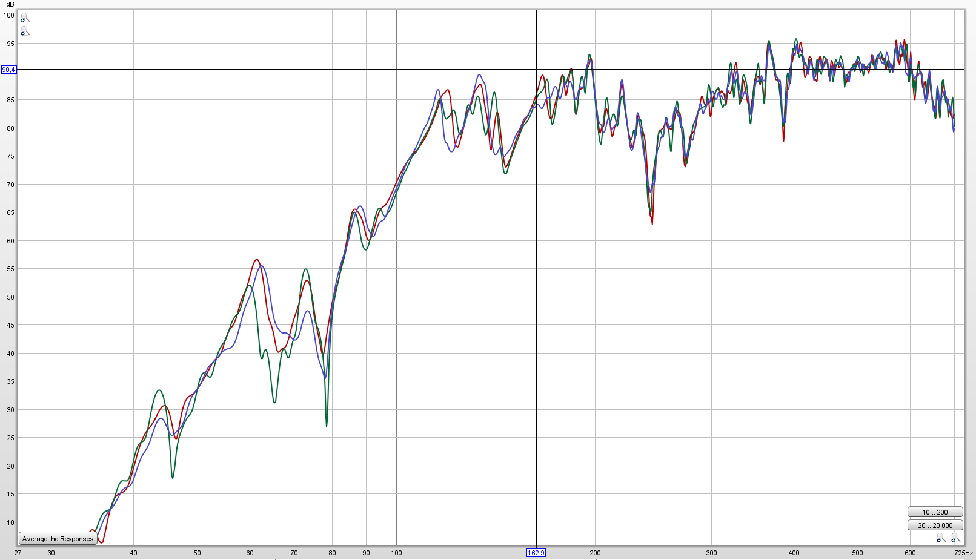
Task: Click the 725Hz label at the axis end
Action: coord(963,553)
